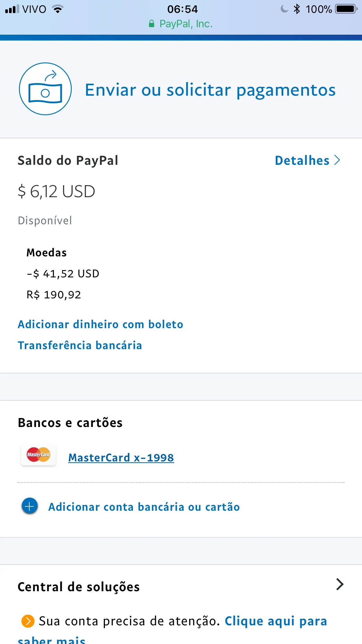The image size is (362, 644).
Task: Tap the send or request money icon
Action: 45,89
